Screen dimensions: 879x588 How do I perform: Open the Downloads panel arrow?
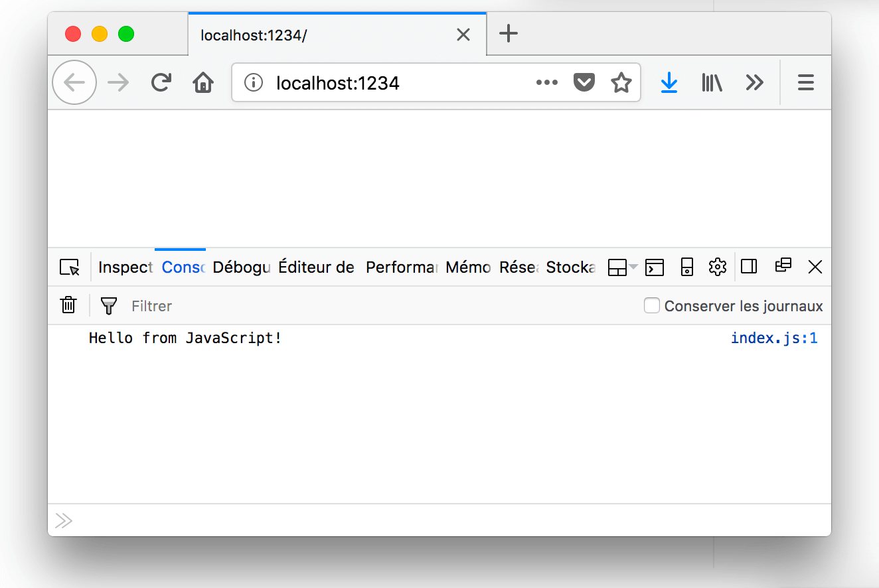(669, 82)
